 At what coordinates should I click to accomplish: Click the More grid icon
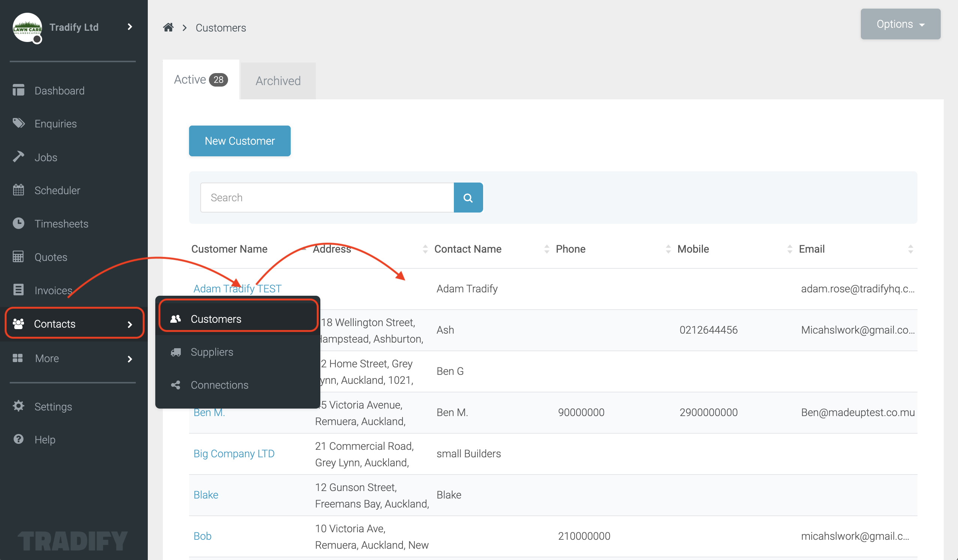point(18,358)
